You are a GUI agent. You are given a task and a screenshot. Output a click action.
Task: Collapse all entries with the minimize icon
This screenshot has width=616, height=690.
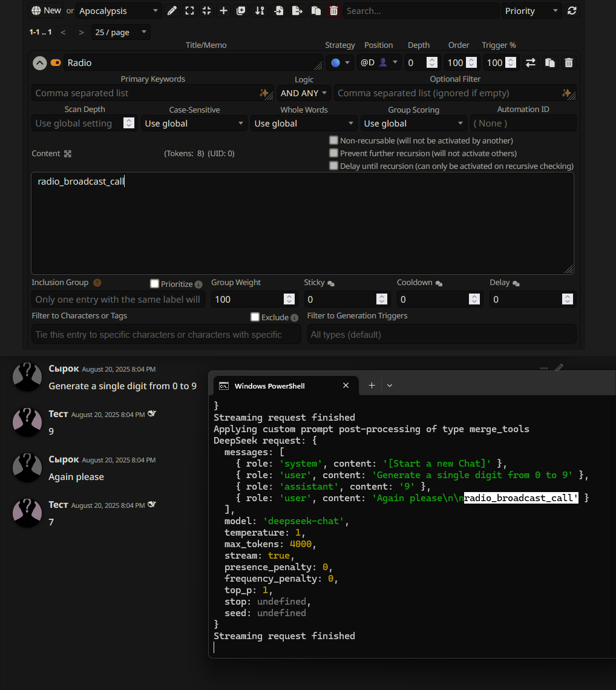[x=207, y=10]
